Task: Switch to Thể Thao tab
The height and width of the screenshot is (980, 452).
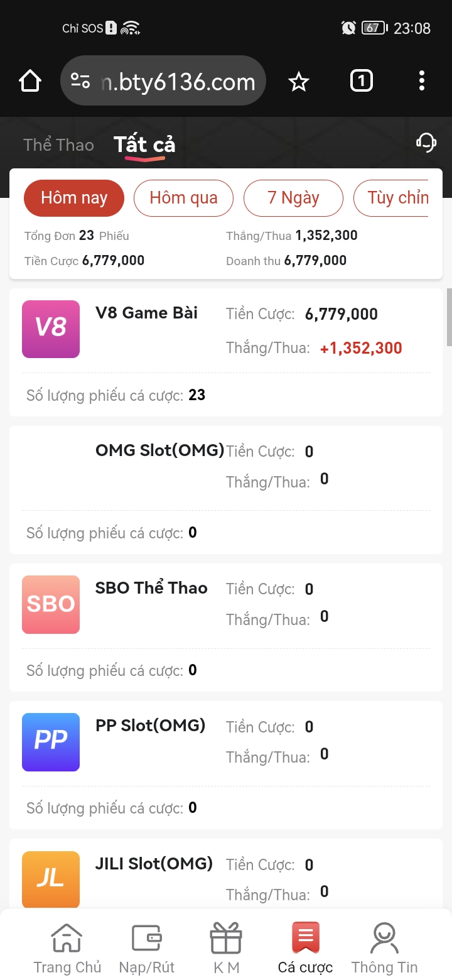Action: click(x=58, y=145)
